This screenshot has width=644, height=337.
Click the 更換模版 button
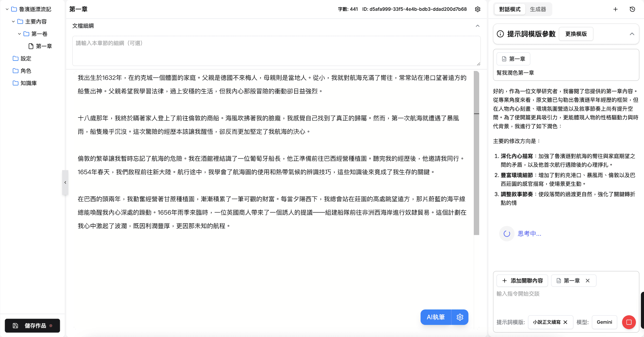[x=576, y=34]
